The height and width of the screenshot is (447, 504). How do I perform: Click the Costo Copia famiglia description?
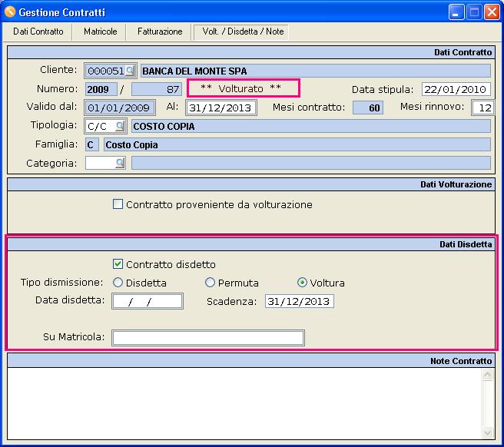click(x=297, y=144)
